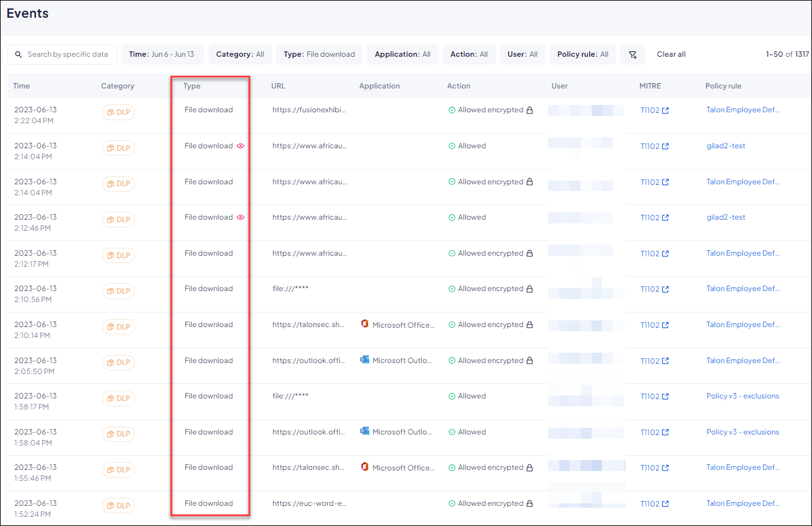Click the eye icon on the 2:14:04 PM gilad2-test row
The width and height of the screenshot is (812, 526).
tap(241, 146)
